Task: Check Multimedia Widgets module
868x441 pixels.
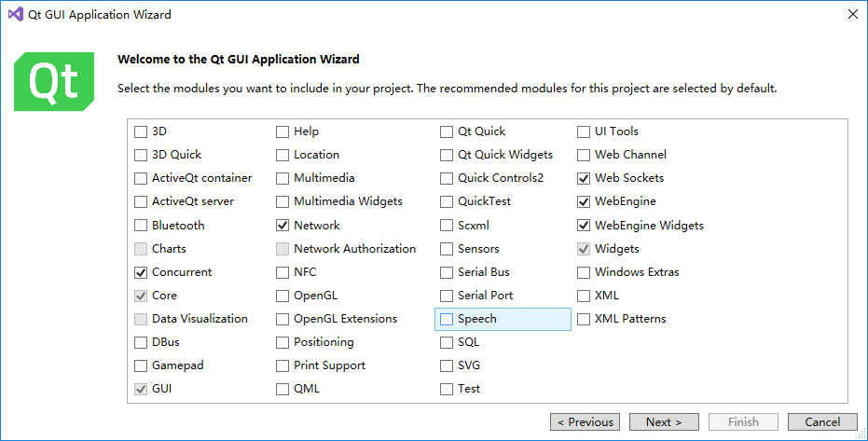Action: coord(282,201)
